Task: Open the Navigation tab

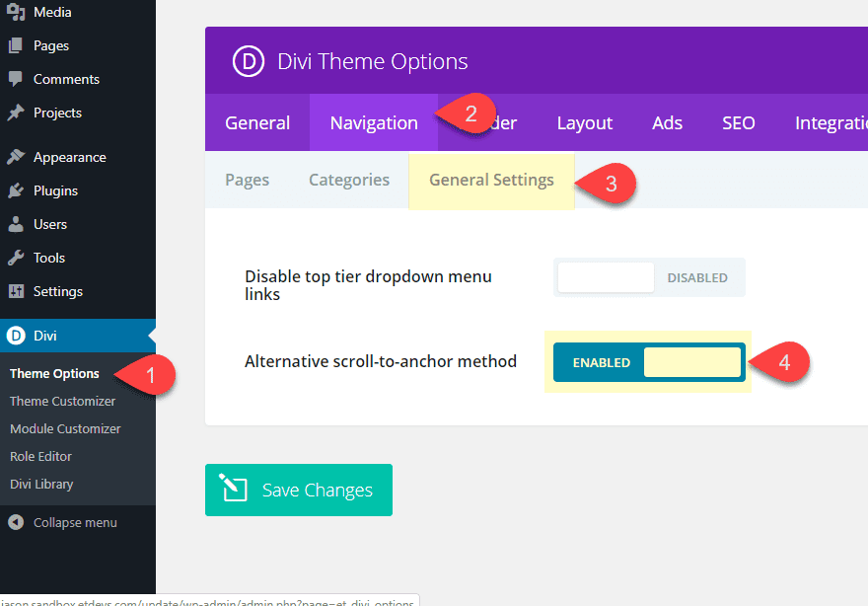Action: (374, 122)
